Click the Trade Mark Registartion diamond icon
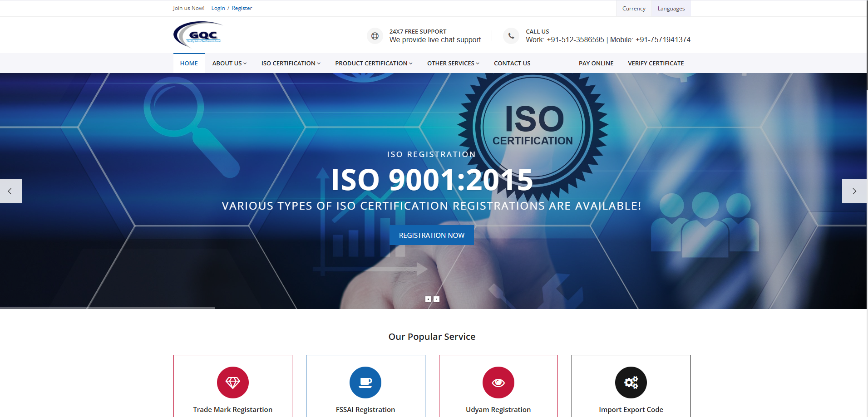 [232, 382]
